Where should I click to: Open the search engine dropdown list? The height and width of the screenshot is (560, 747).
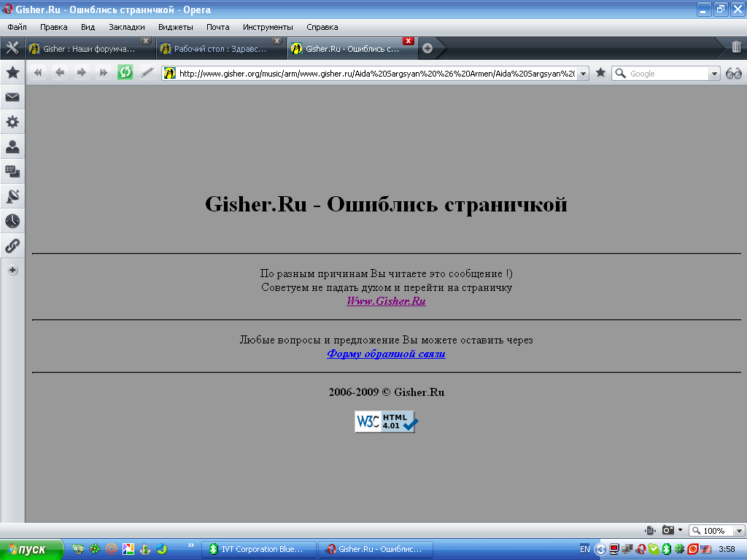click(714, 74)
